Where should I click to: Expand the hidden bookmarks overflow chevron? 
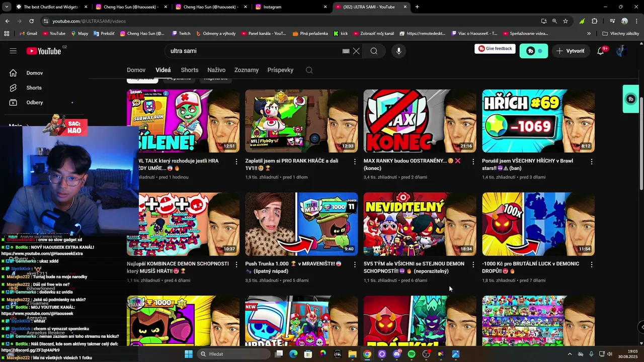pyautogui.click(x=589, y=34)
